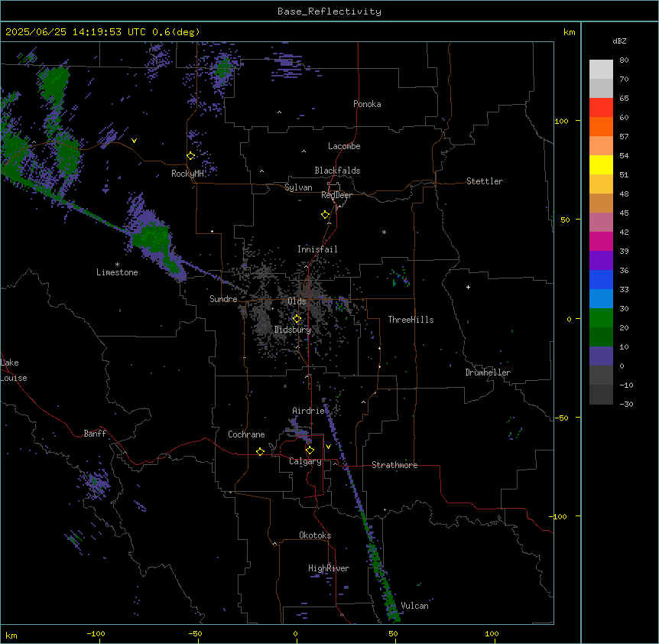
Task: Click the Sundre town label
Action: point(223,299)
